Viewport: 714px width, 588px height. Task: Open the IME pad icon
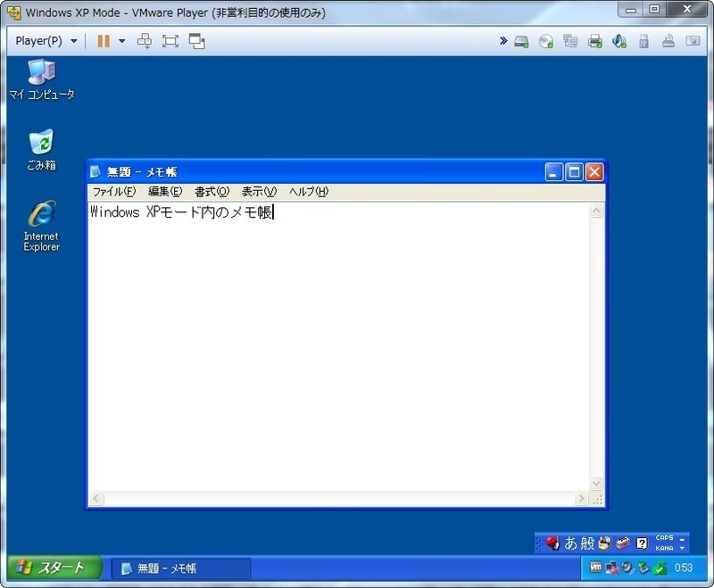(x=605, y=543)
